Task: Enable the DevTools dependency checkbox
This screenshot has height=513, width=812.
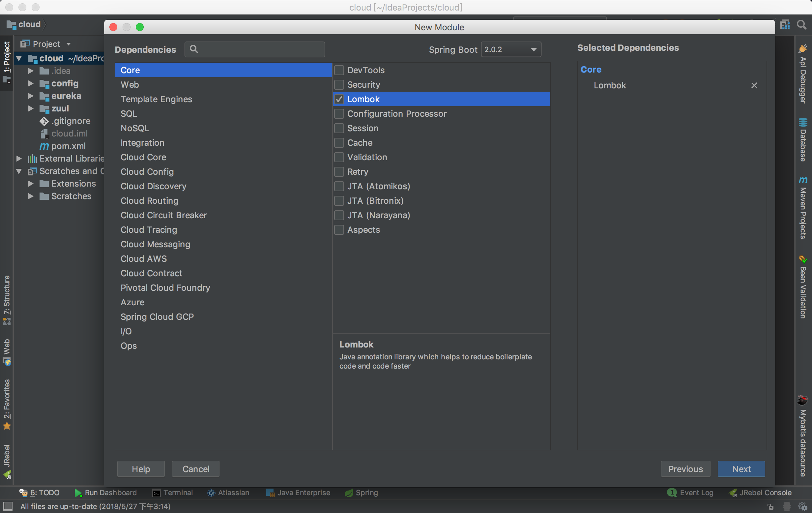Action: (x=339, y=70)
